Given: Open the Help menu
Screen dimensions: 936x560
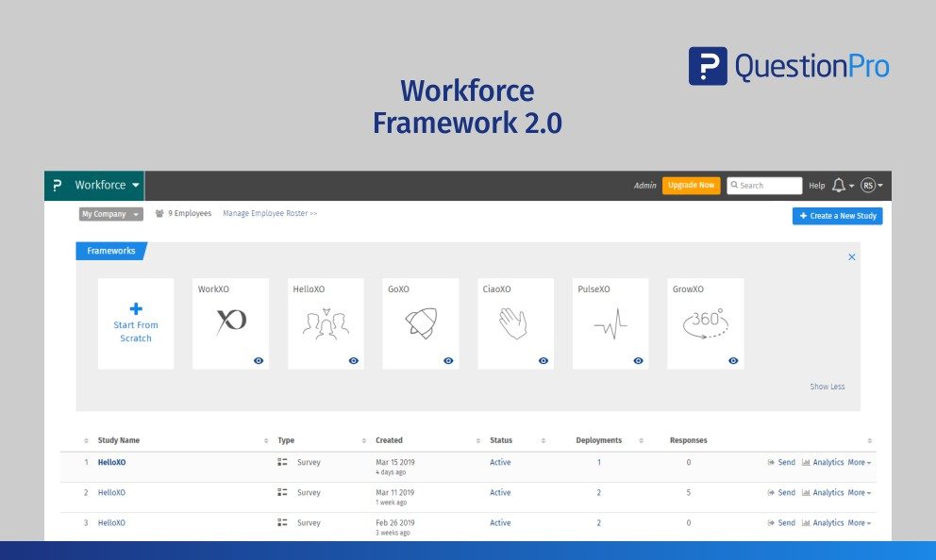Looking at the screenshot, I should click(816, 186).
